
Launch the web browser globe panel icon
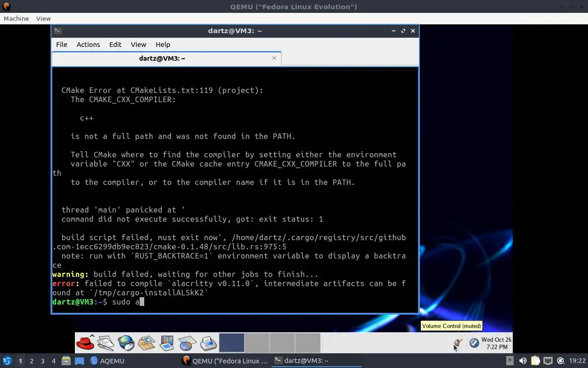126,343
